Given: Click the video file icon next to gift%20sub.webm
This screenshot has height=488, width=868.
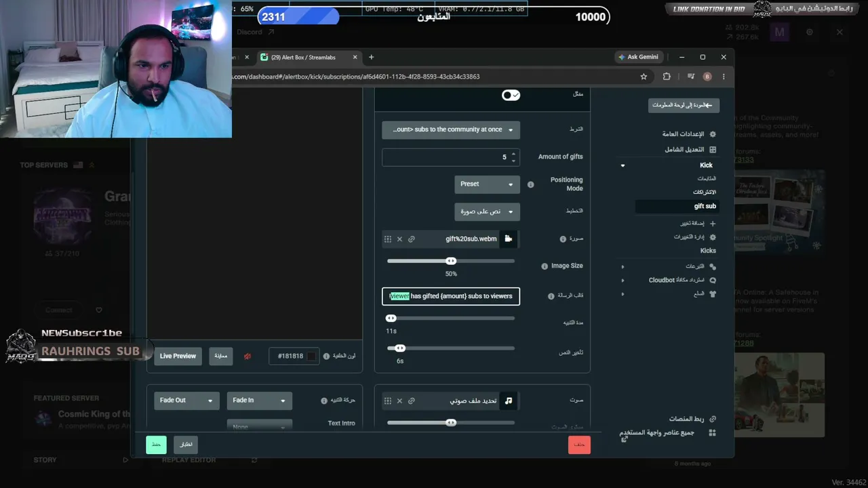Looking at the screenshot, I should click(509, 239).
